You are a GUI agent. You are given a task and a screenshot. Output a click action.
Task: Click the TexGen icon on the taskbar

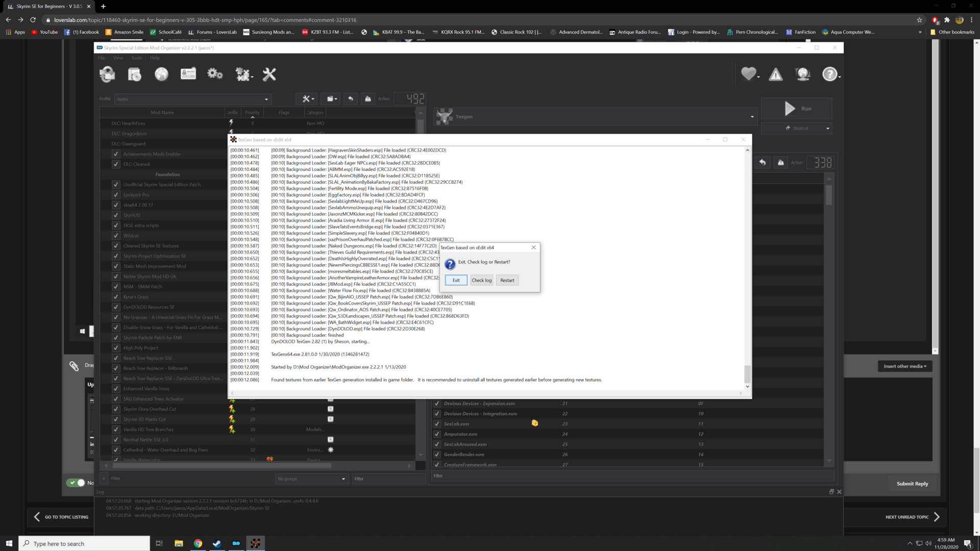[x=255, y=543]
